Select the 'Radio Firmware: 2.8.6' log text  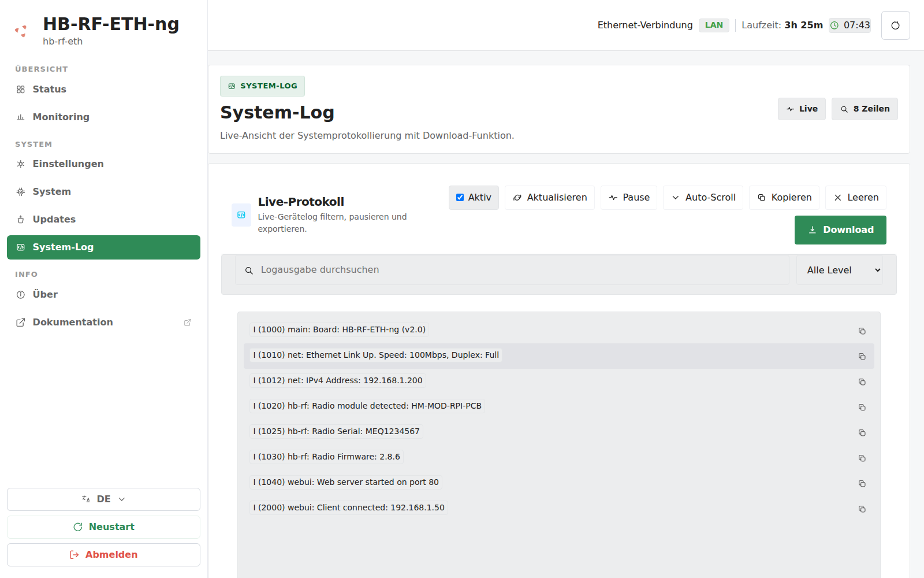[x=326, y=457]
